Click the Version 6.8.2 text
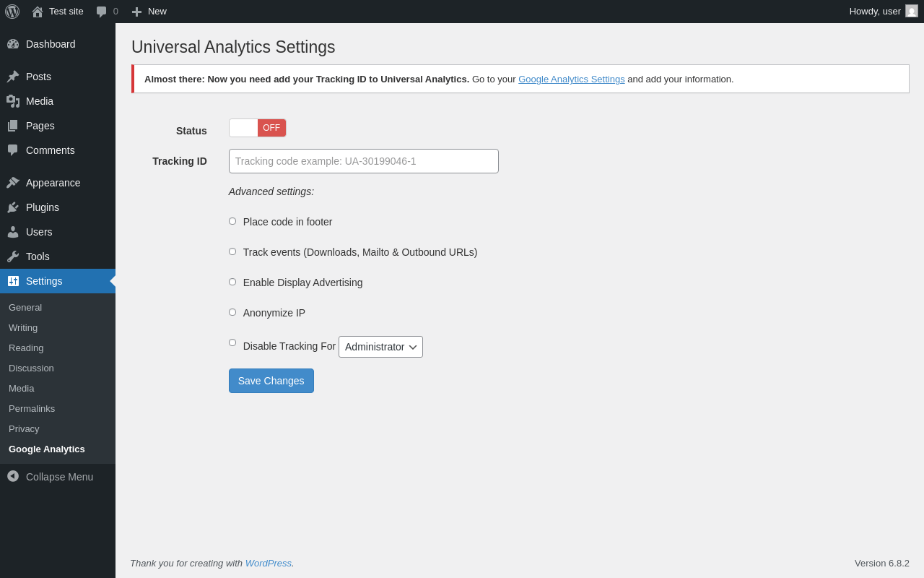 tap(882, 563)
